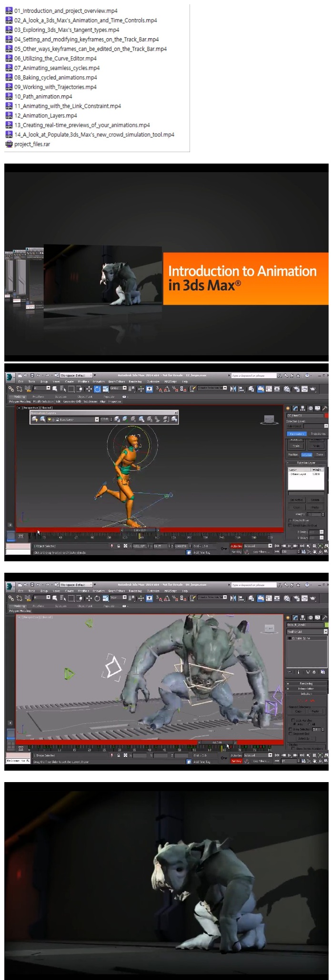
Task: Click Select and Move in monster-scene 3ds Max toolbar
Action: pos(89,598)
